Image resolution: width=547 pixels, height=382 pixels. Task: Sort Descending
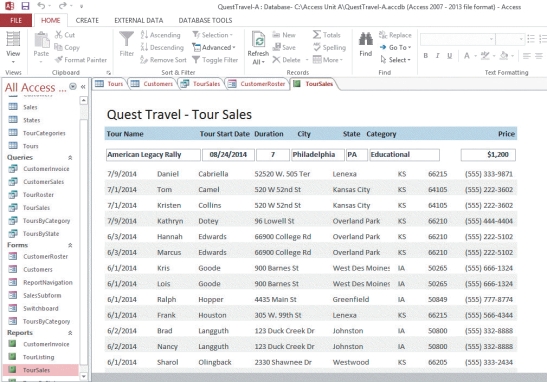click(x=162, y=47)
